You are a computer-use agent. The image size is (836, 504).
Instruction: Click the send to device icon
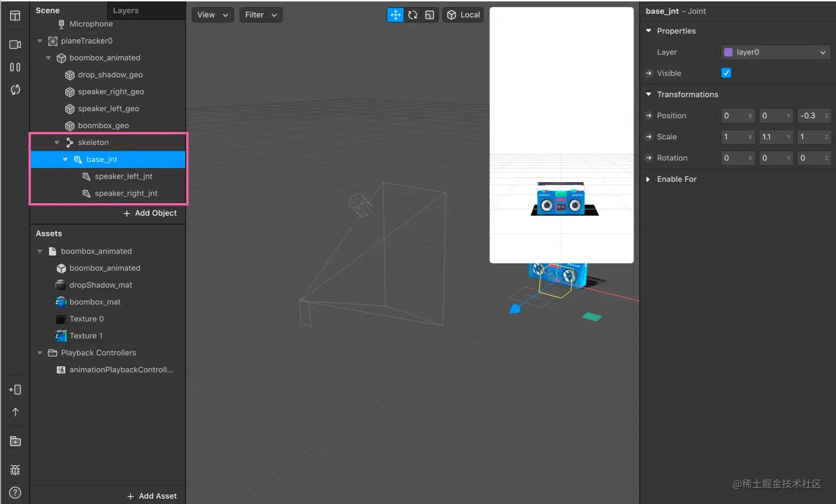point(15,390)
